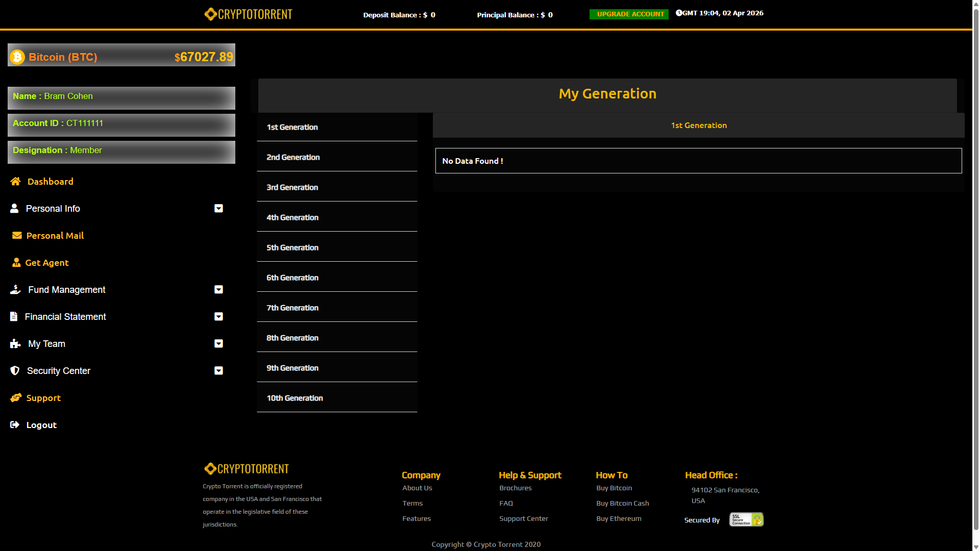980x551 pixels.
Task: Expand the Personal Info dropdown arrow
Action: coord(218,208)
